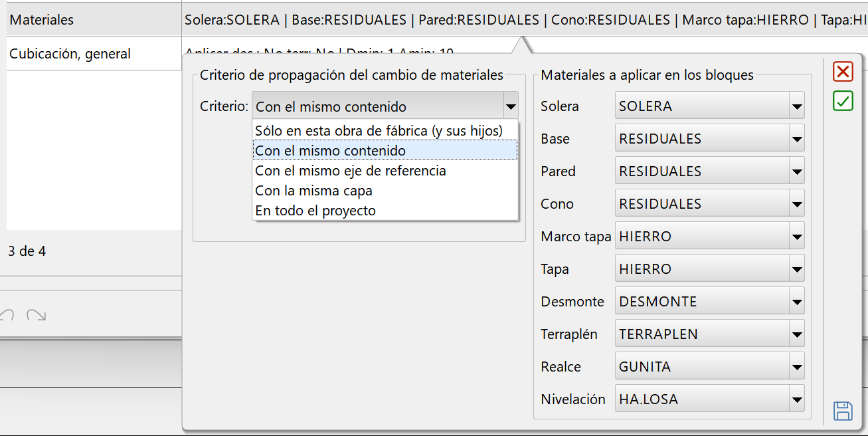Expand the Cono material dropdown

click(795, 203)
